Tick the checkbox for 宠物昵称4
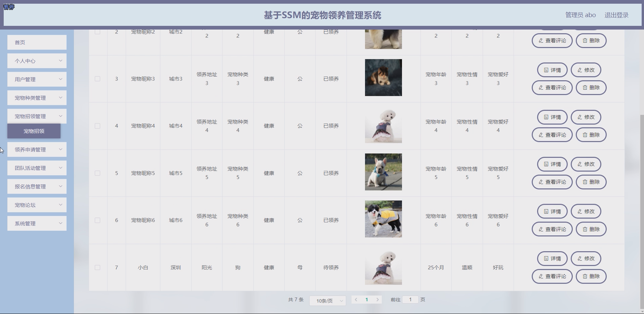 [x=98, y=126]
